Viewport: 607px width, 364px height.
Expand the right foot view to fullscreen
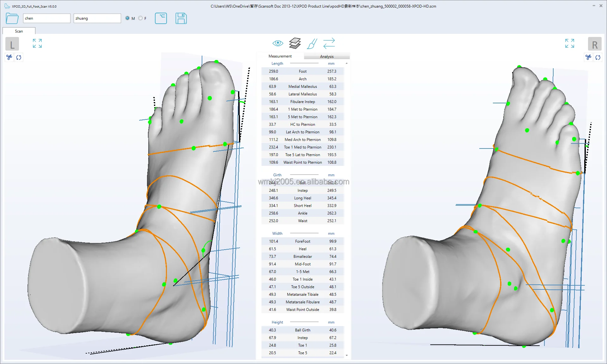(570, 43)
